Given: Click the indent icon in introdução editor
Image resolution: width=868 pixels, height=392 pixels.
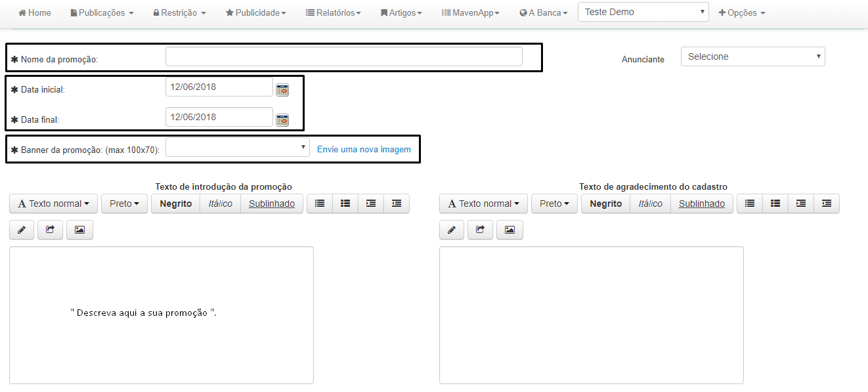Looking at the screenshot, I should 371,204.
